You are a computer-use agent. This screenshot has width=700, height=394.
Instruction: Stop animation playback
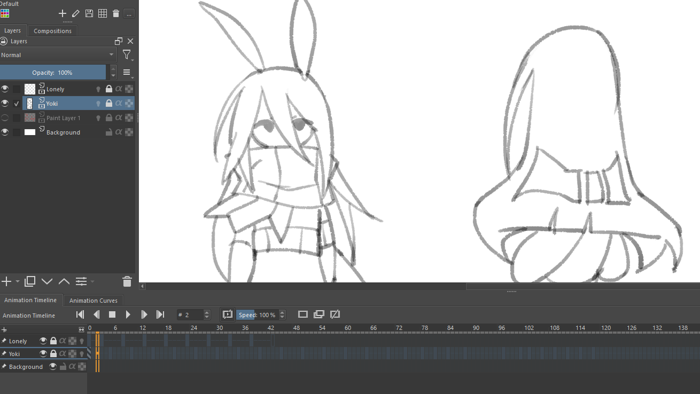pyautogui.click(x=112, y=315)
